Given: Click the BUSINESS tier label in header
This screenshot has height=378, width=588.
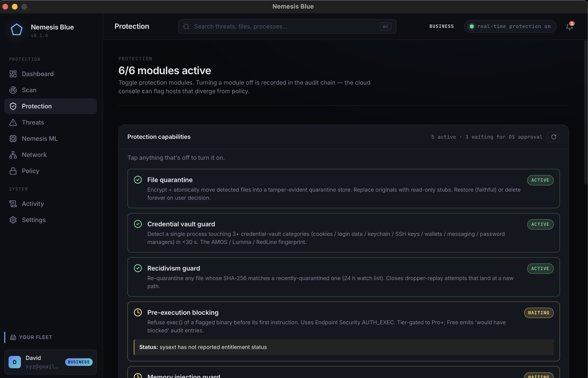Looking at the screenshot, I should tap(442, 26).
